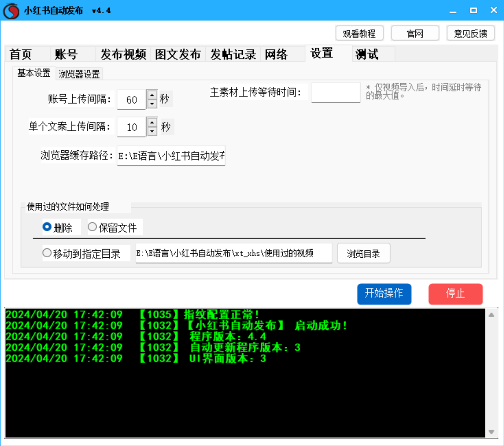Switch to the 浏览器设置 sub-tab
The height and width of the screenshot is (446, 504).
tap(79, 74)
